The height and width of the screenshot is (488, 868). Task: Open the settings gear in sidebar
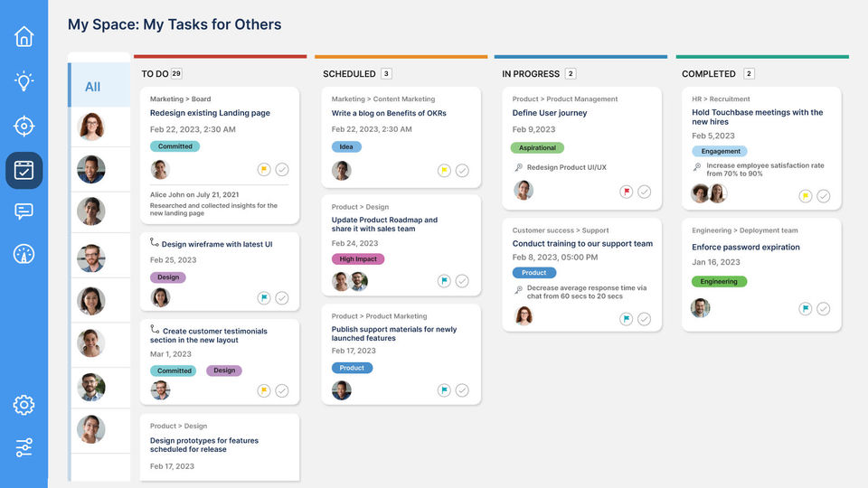tap(24, 405)
